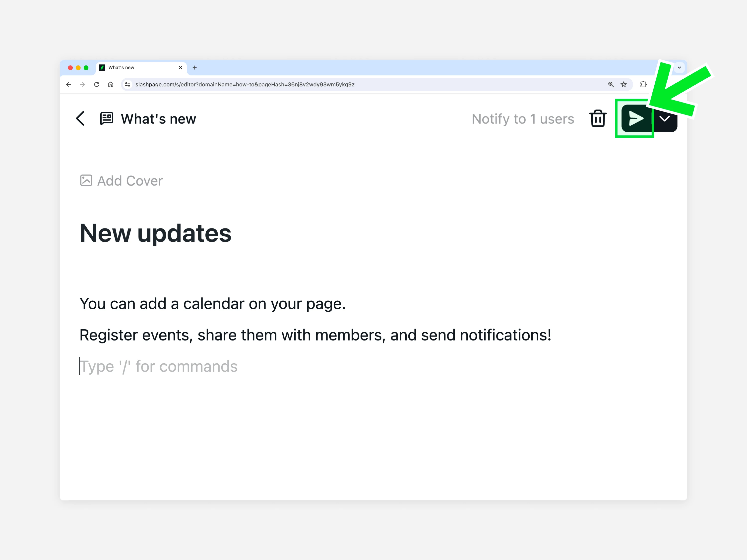Open a new browser tab with plus
This screenshot has height=560, width=747.
194,68
